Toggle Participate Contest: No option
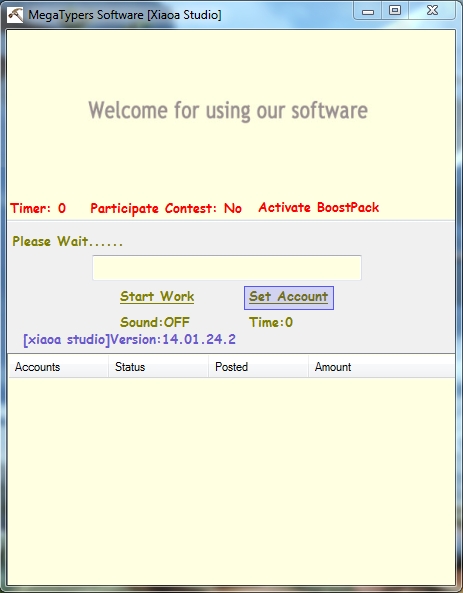The image size is (463, 593). [x=166, y=208]
